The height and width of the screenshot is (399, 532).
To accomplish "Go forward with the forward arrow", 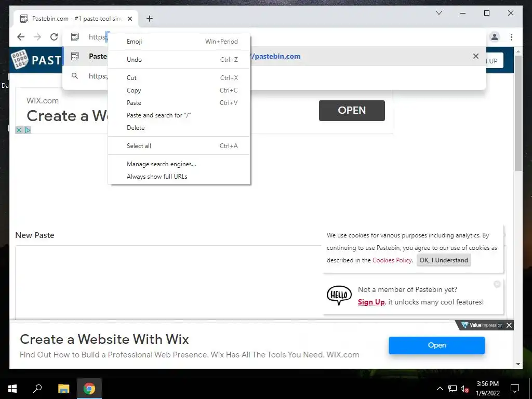I will [x=37, y=37].
